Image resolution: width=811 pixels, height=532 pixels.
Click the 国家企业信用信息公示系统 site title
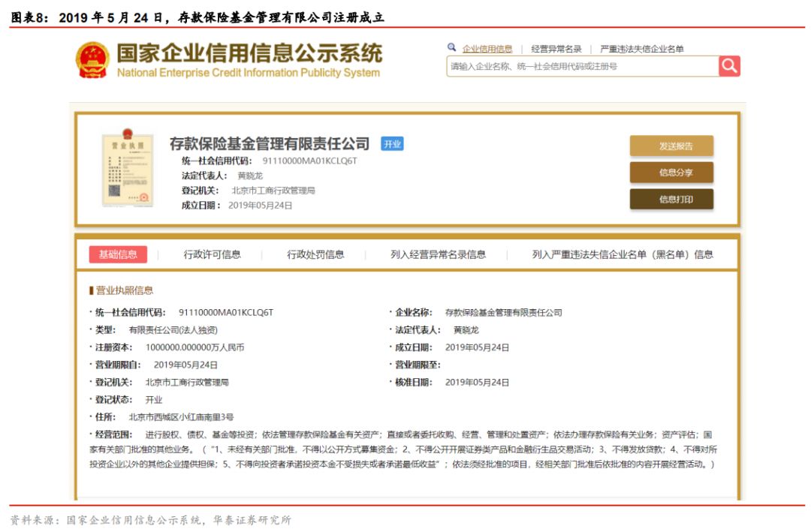pos(249,54)
